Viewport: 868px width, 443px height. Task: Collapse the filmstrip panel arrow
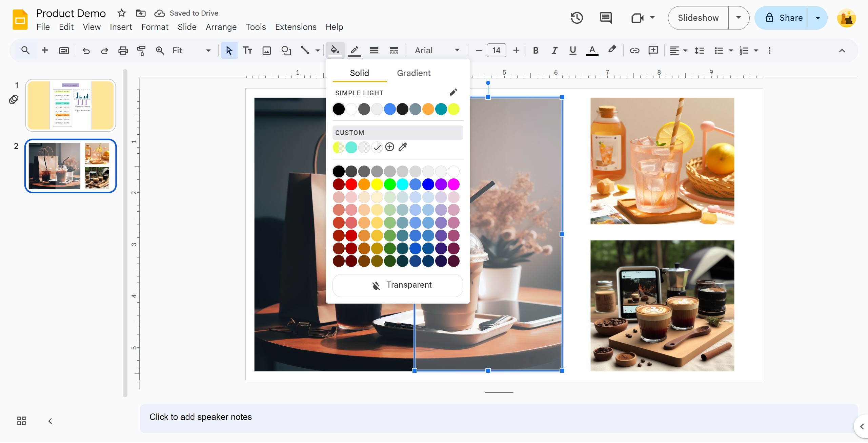click(x=50, y=421)
